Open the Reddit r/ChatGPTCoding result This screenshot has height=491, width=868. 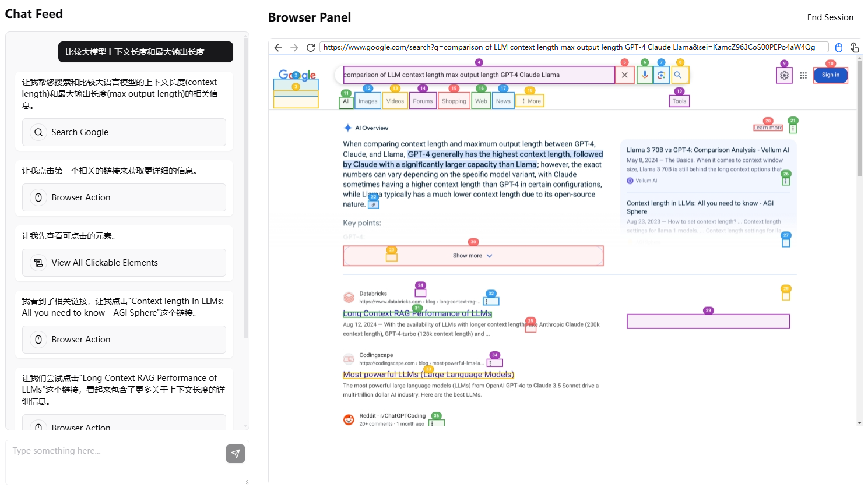point(392,416)
